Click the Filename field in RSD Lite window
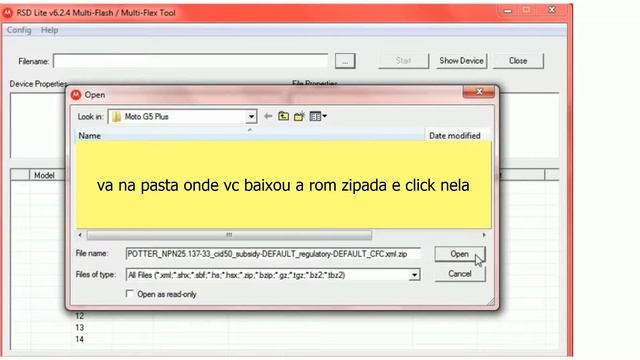 click(x=191, y=61)
